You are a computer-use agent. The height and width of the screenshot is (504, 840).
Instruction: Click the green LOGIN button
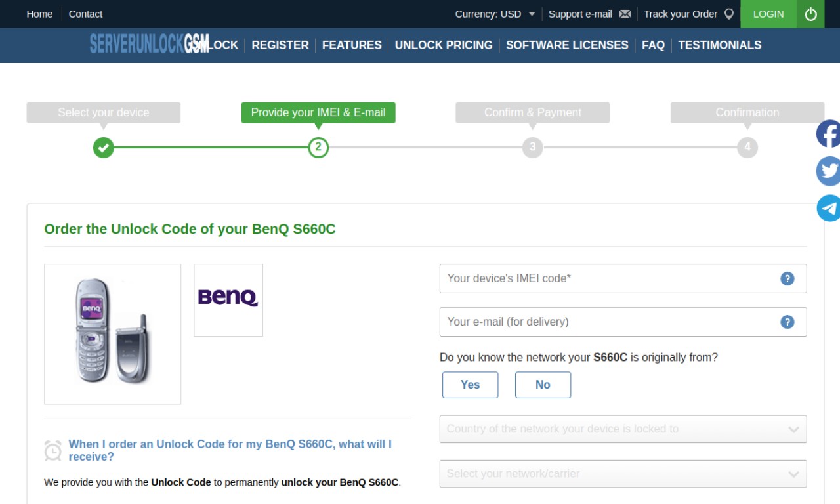pos(768,14)
